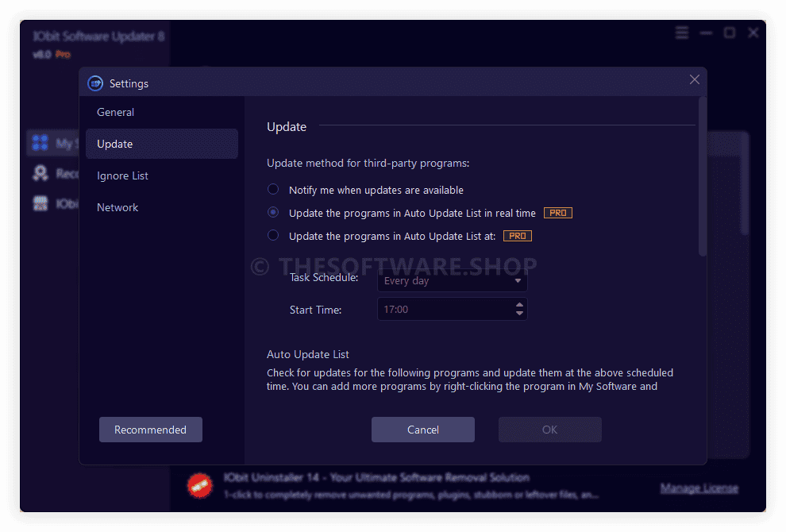Click the IObit Uninstaller 14 promo title
This screenshot has width=786, height=532.
(x=376, y=477)
